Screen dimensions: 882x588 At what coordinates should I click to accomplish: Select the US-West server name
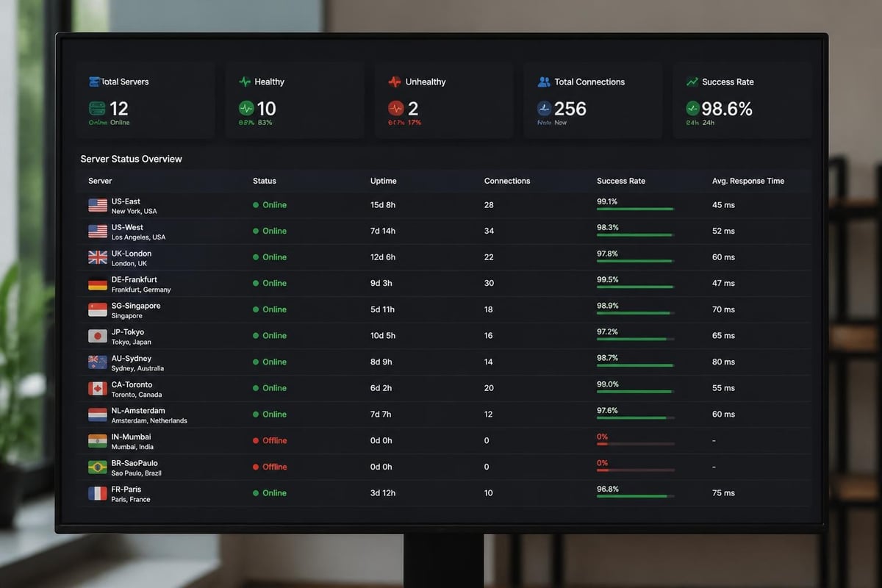point(128,227)
